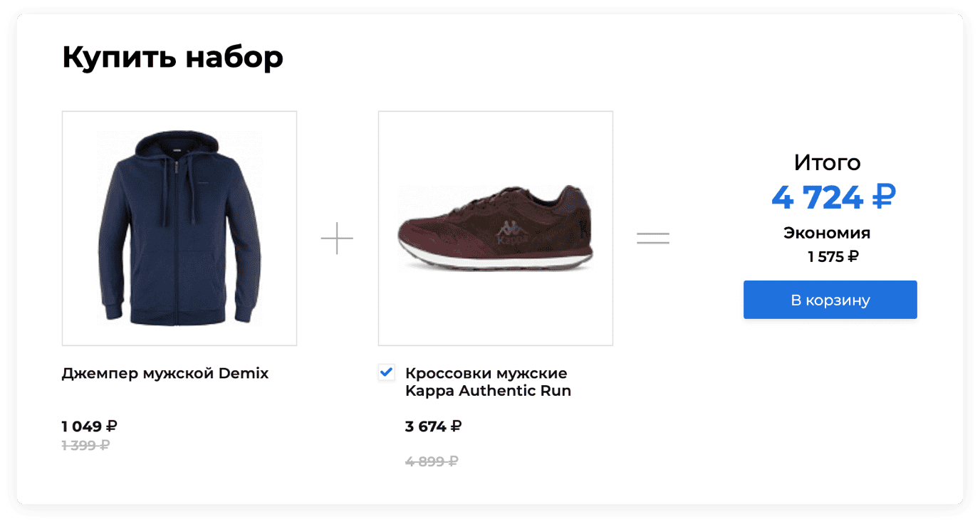Click the plus icon between products
980x524 pixels.
click(x=337, y=238)
